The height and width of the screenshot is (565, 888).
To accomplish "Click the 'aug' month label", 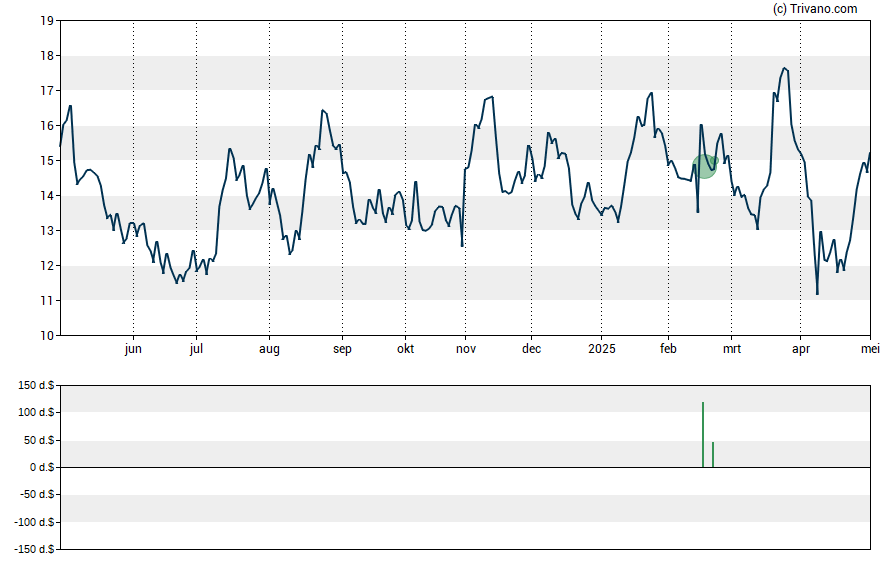I will (270, 349).
